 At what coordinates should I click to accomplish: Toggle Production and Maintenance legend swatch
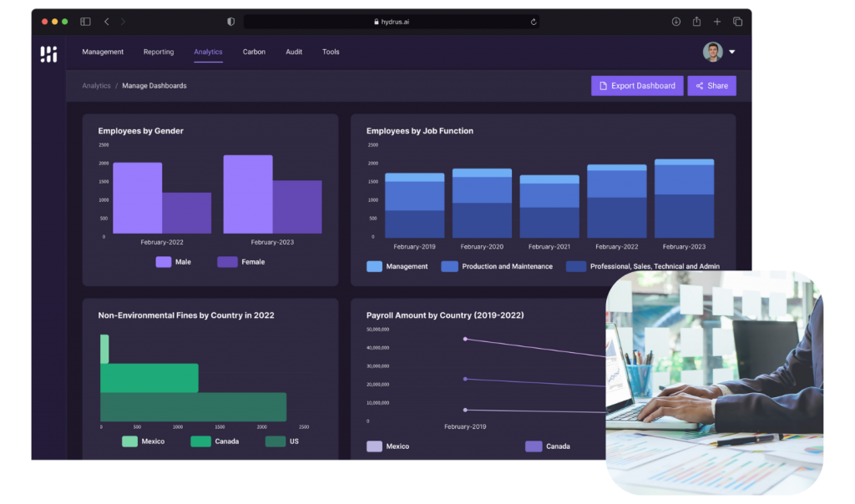coord(449,266)
